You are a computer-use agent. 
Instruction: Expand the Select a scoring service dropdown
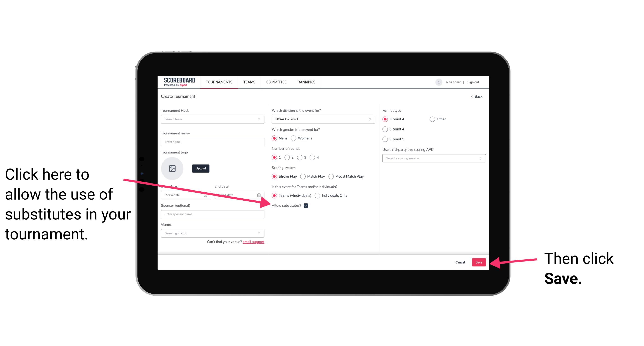[432, 158]
